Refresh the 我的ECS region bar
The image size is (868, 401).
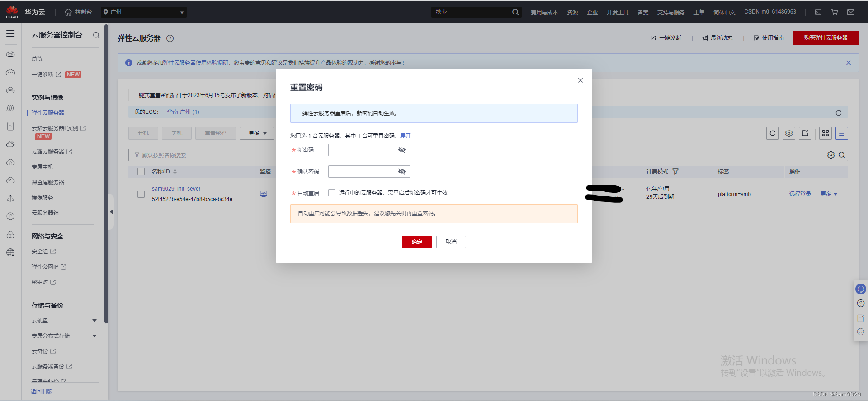coord(839,113)
